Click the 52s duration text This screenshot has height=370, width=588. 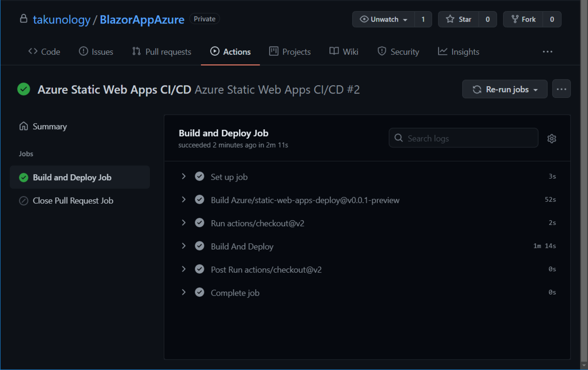tap(550, 200)
